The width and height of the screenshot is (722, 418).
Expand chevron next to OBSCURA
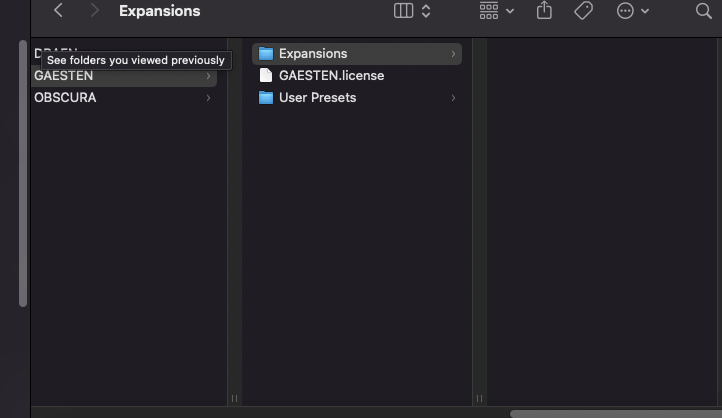click(x=209, y=98)
